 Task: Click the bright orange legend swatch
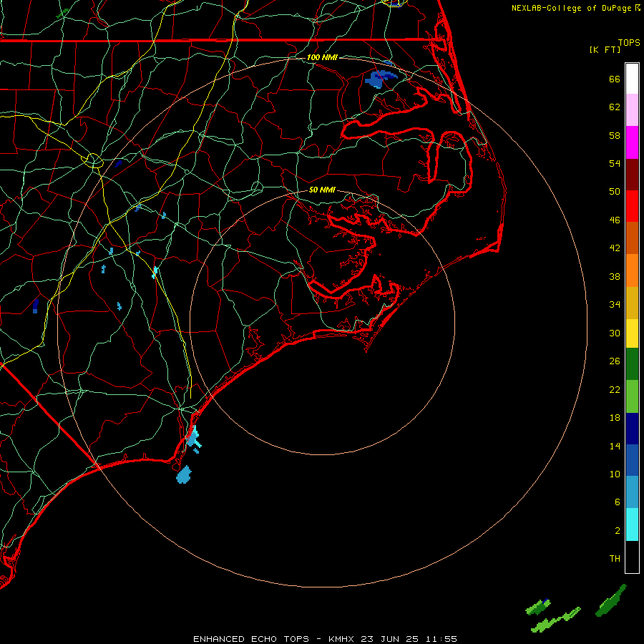(x=632, y=270)
